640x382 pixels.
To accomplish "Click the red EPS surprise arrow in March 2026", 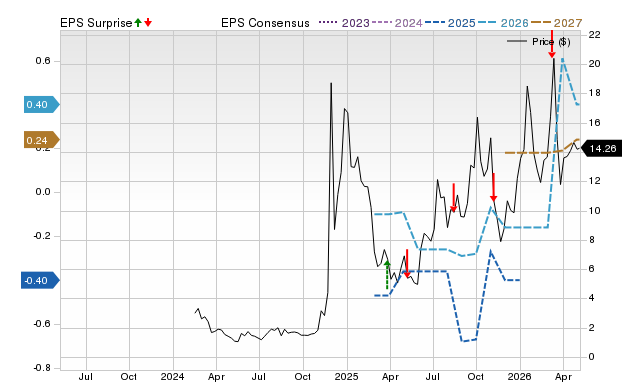I will (552, 44).
